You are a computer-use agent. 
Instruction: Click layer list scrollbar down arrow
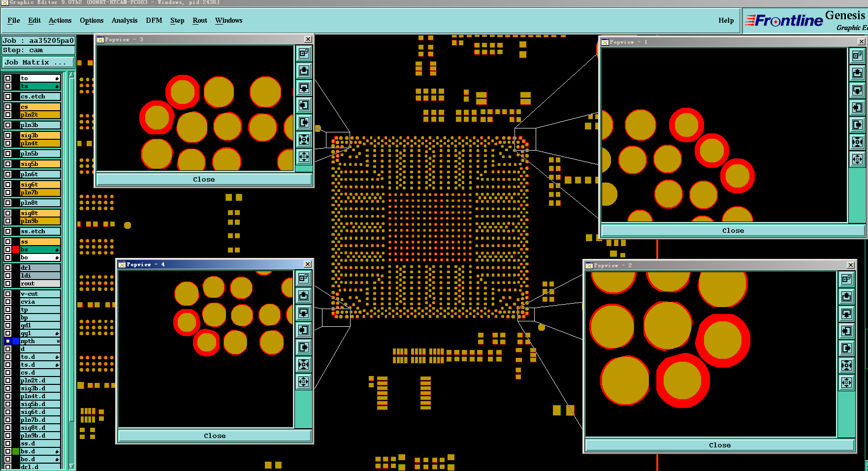coord(72,466)
